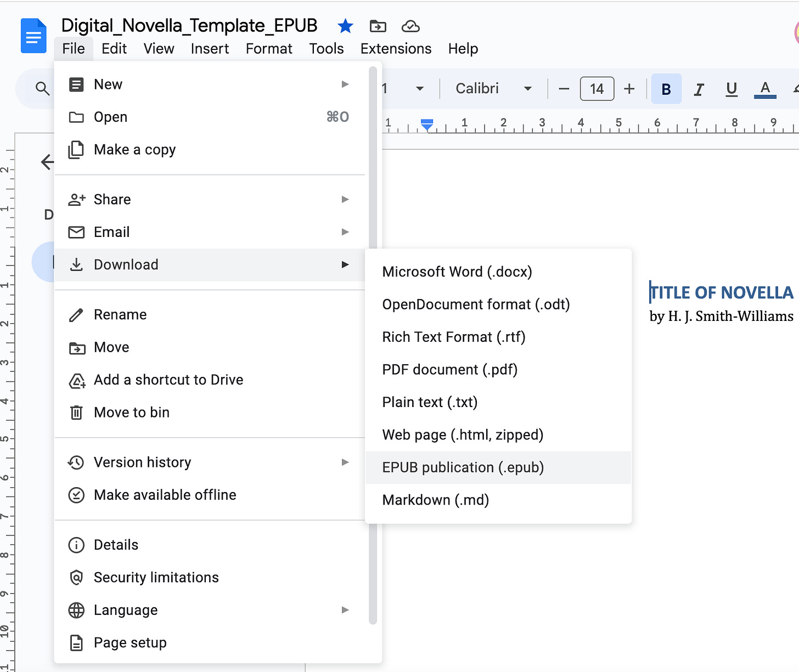799x672 pixels.
Task: Choose Move to bin
Action: (x=210, y=413)
